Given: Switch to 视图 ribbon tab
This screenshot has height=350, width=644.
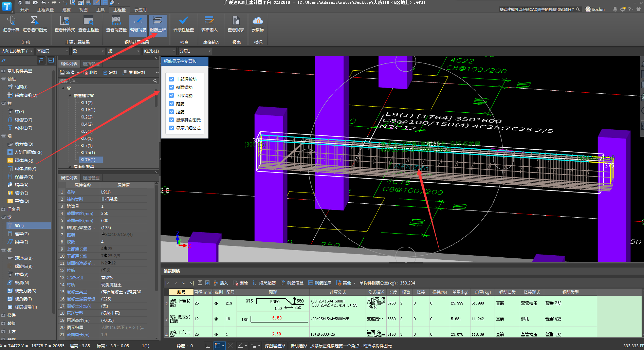Looking at the screenshot, I should (84, 10).
